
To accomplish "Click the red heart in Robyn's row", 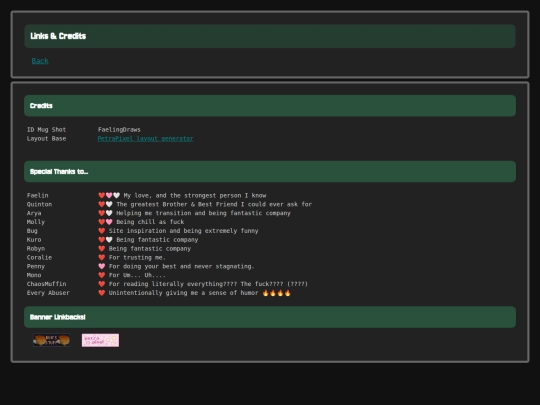I will (102, 249).
